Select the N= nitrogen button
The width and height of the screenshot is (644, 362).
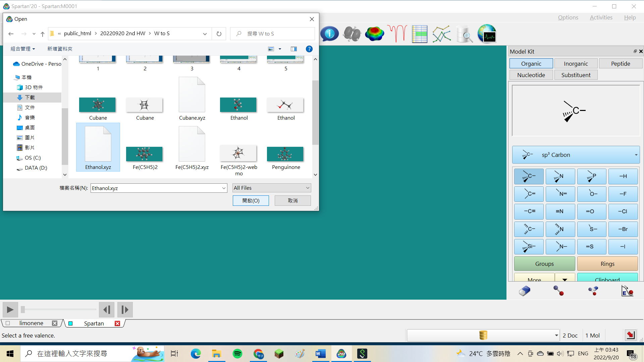pyautogui.click(x=560, y=194)
